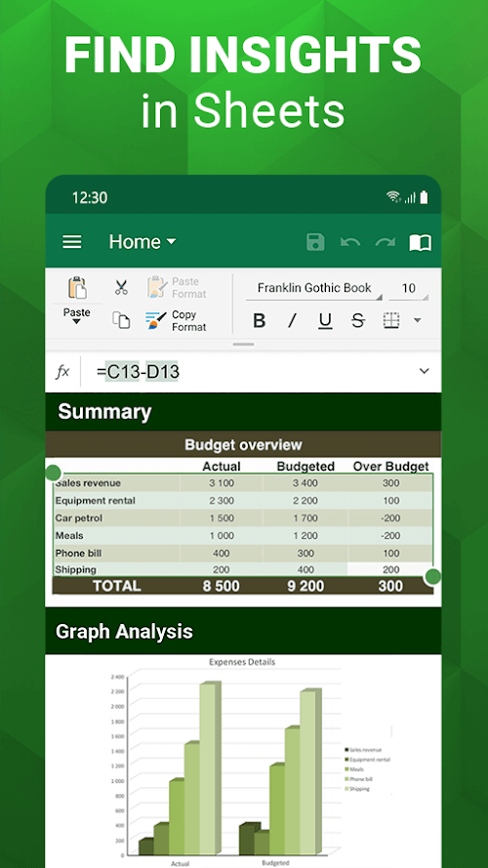This screenshot has width=488, height=868.
Task: Expand the formula bar chevron
Action: tap(425, 371)
